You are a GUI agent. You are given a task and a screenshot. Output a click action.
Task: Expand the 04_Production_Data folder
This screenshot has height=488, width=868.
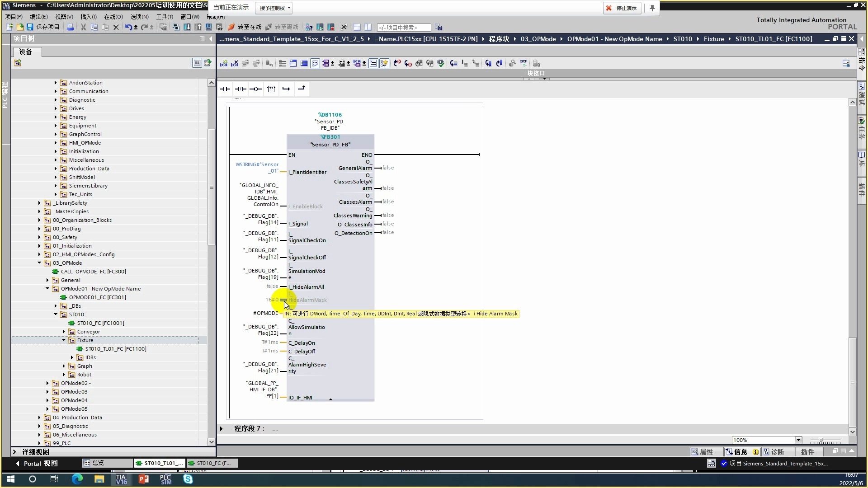[x=39, y=418]
